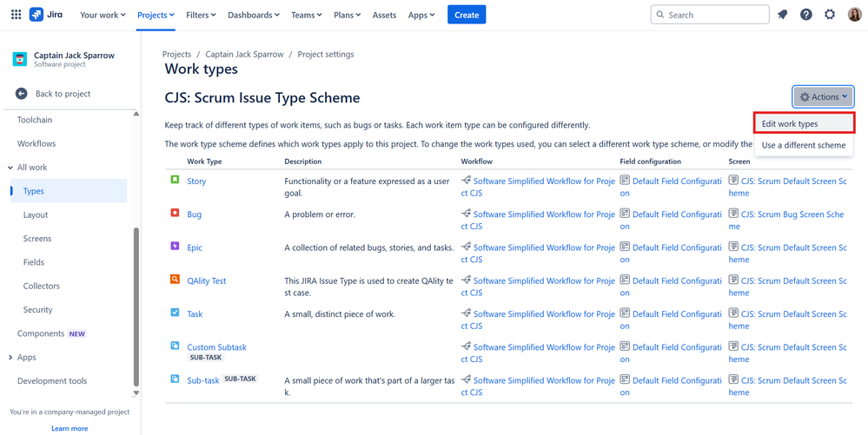Screen dimensions: 868x435
Task: Click the search magnifier icon
Action: 660,15
